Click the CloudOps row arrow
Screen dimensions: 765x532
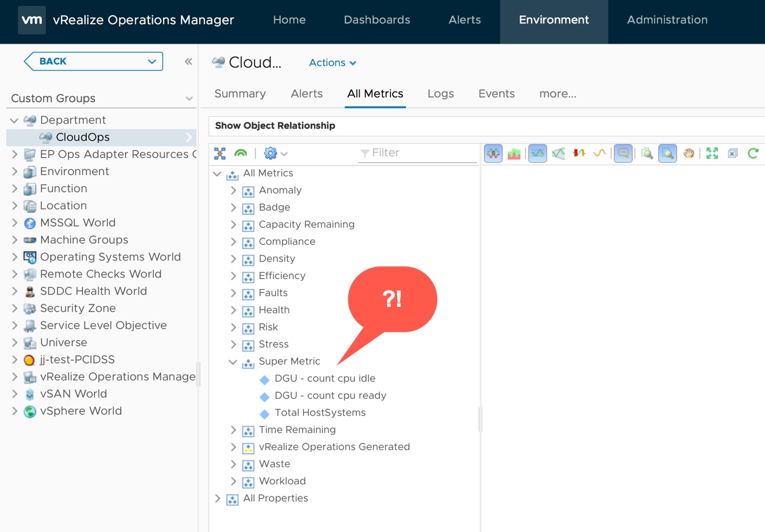pyautogui.click(x=188, y=137)
